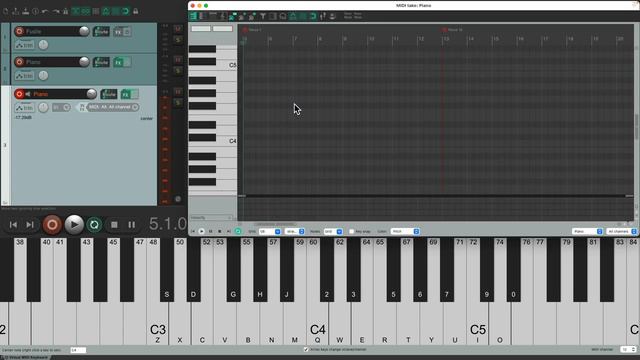The image size is (640, 360).
Task: Toggle the metronome icon in the main toolbar
Action: (x=65, y=11)
